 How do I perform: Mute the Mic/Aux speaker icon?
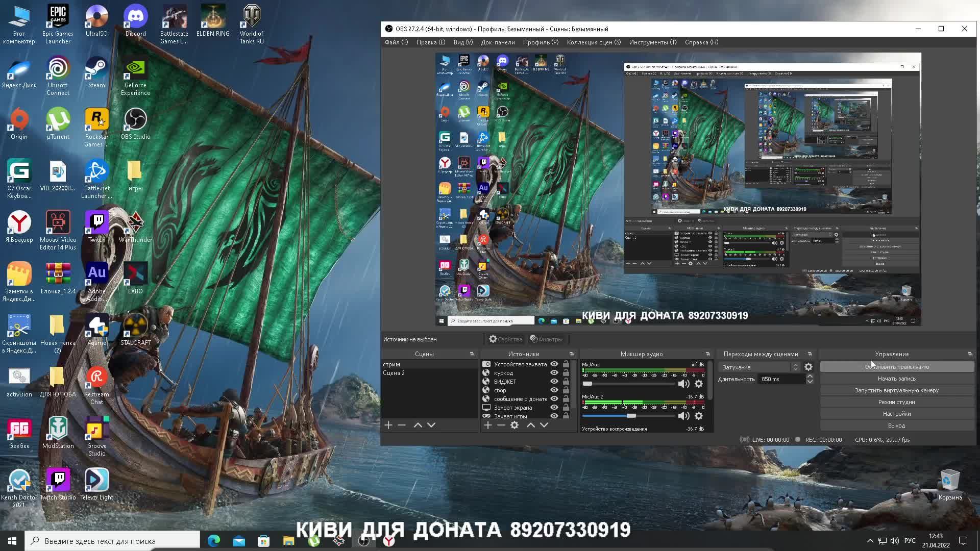tap(683, 384)
